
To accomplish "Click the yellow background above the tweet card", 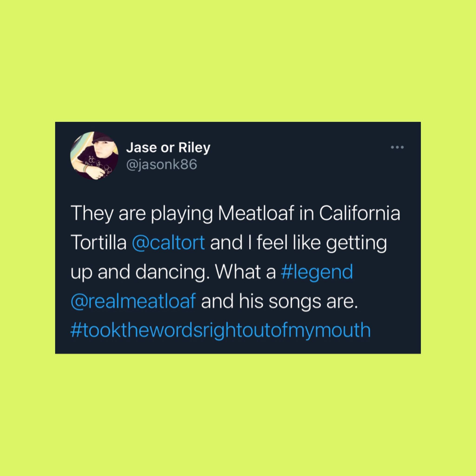I will 238,62.
